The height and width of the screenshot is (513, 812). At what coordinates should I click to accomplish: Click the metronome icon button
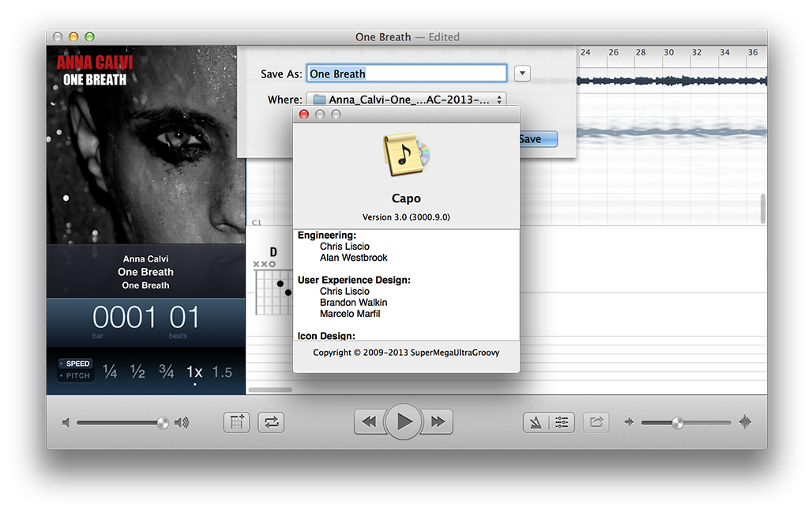(536, 422)
